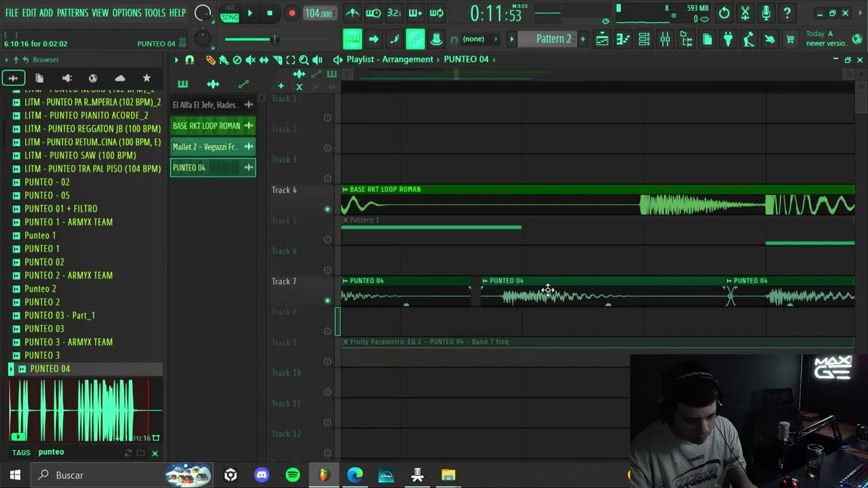The image size is (868, 488).
Task: Show piano patterns in the picker panel
Action: pyautogui.click(x=182, y=84)
